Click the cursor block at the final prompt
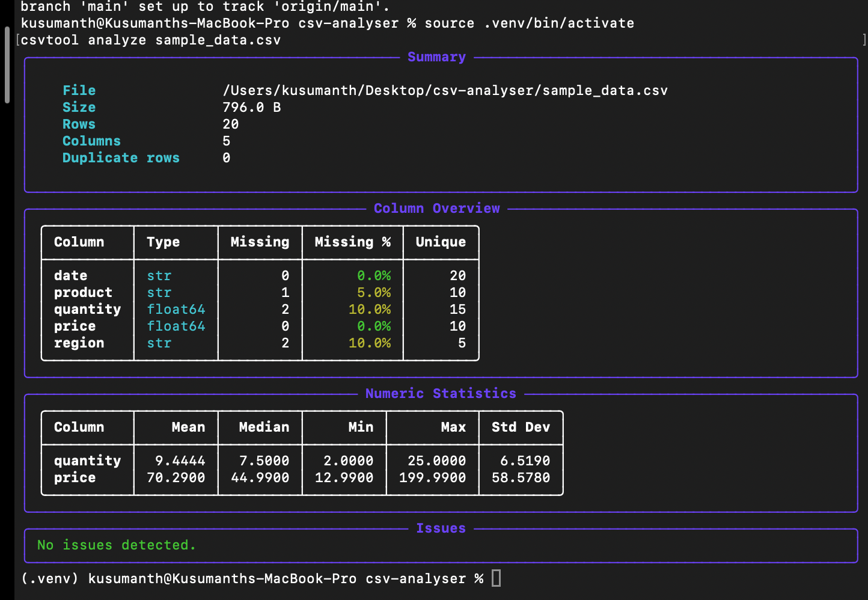868x600 pixels. [x=496, y=578]
